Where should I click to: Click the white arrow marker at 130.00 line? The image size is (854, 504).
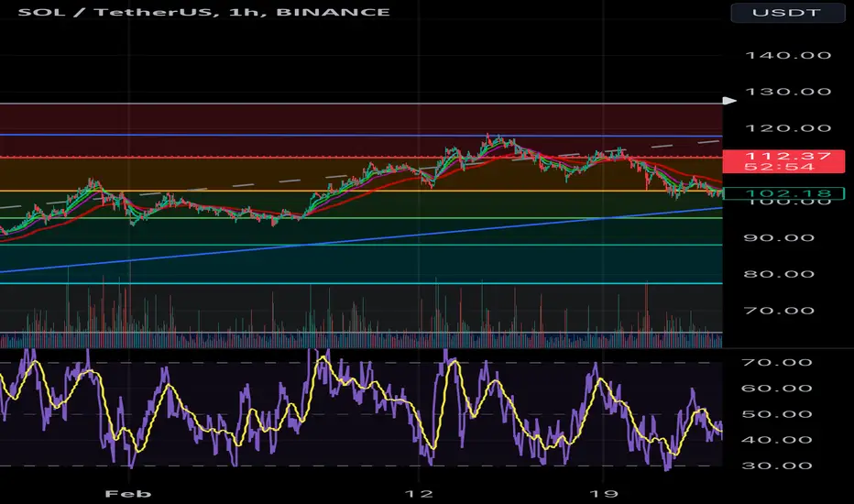(x=729, y=100)
